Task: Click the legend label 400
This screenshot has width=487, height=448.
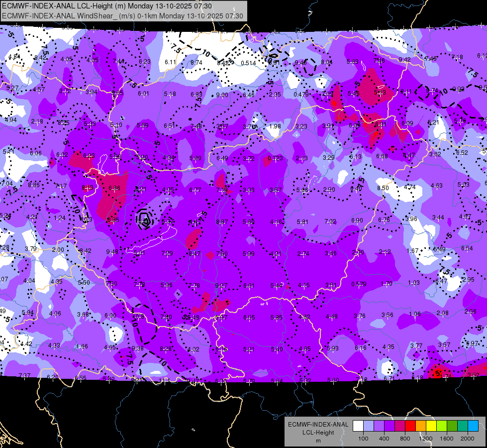Action: tap(384, 439)
